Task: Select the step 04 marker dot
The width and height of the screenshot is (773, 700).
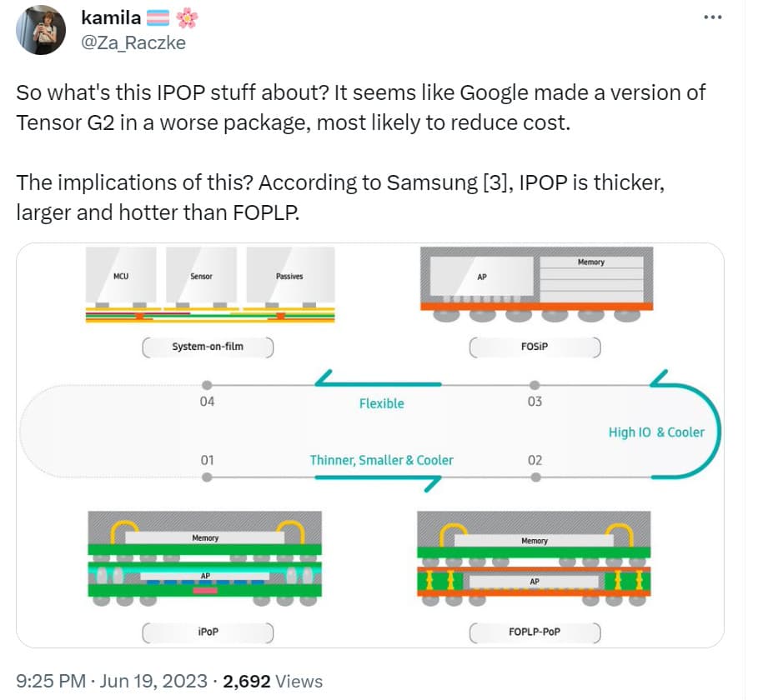Action: (x=207, y=385)
